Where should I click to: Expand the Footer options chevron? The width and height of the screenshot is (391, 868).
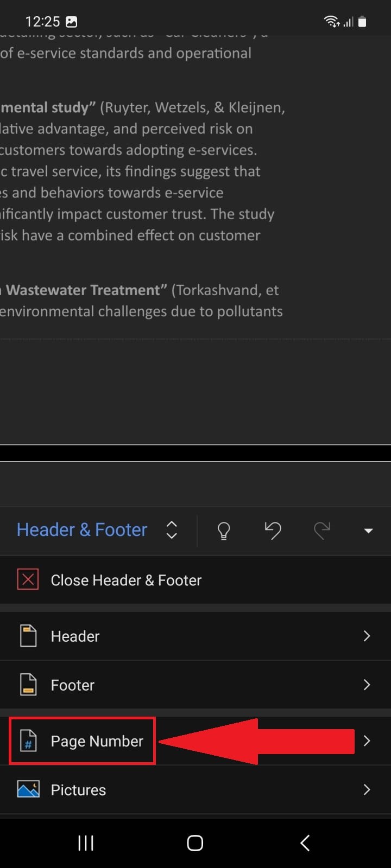coord(367,685)
